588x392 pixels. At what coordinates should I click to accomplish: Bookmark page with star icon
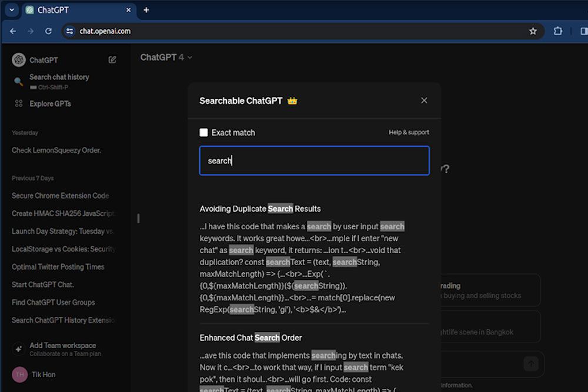coord(533,31)
